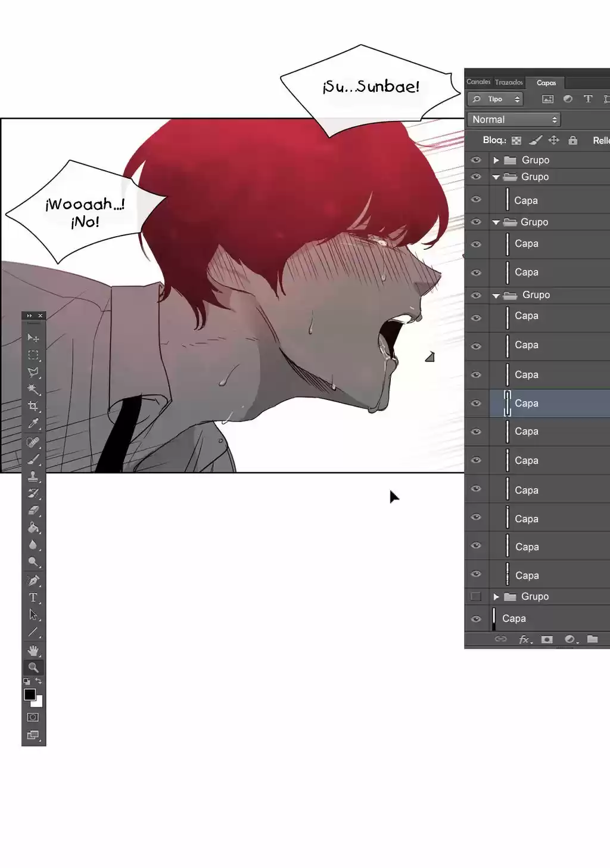610x868 pixels.
Task: Switch to the Canales tab
Action: click(x=478, y=82)
